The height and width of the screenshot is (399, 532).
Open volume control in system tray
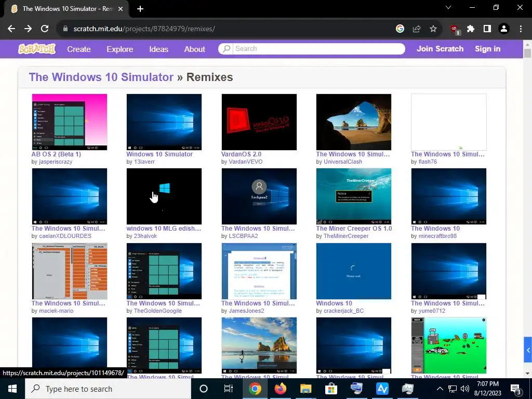(465, 389)
